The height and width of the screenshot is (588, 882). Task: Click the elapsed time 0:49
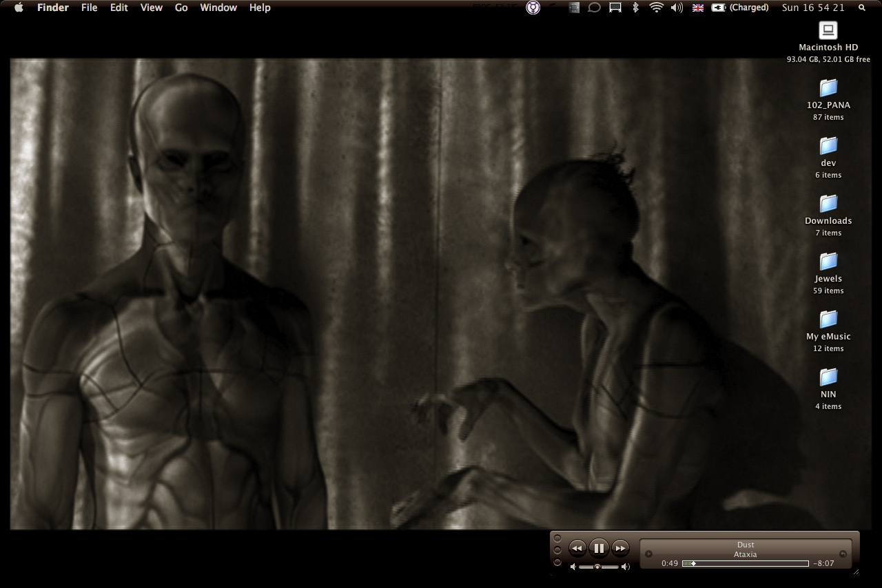[x=670, y=563]
